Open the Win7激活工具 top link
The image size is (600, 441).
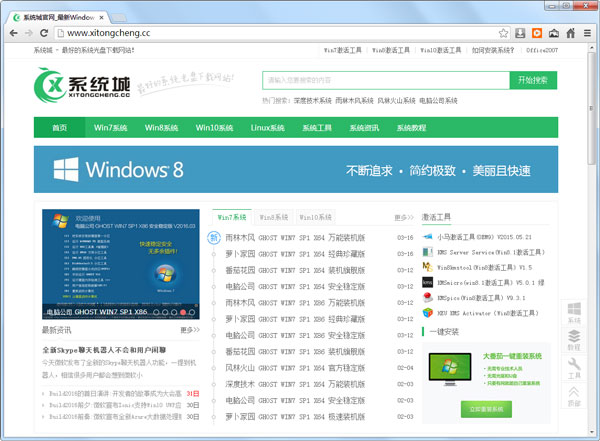[343, 50]
